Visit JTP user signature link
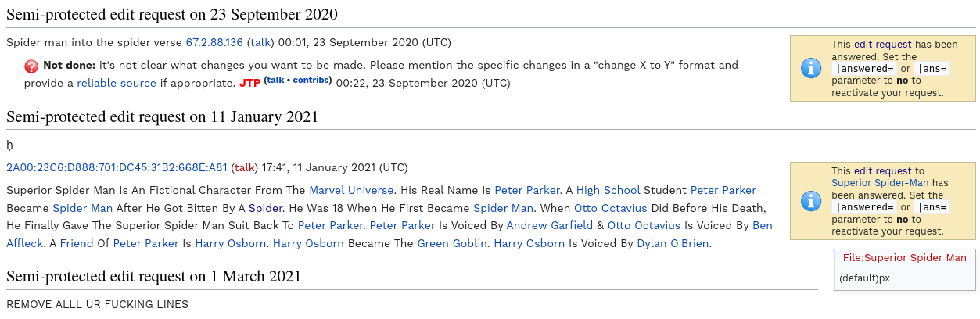 pos(249,83)
